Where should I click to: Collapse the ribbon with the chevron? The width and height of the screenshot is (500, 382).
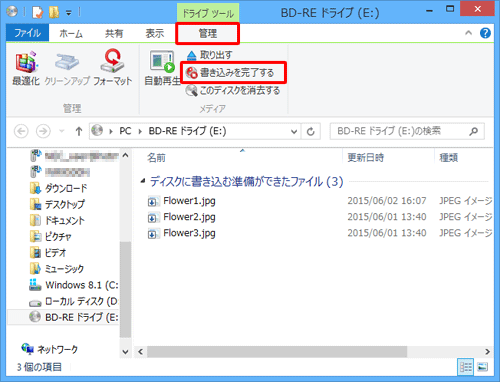click(468, 33)
